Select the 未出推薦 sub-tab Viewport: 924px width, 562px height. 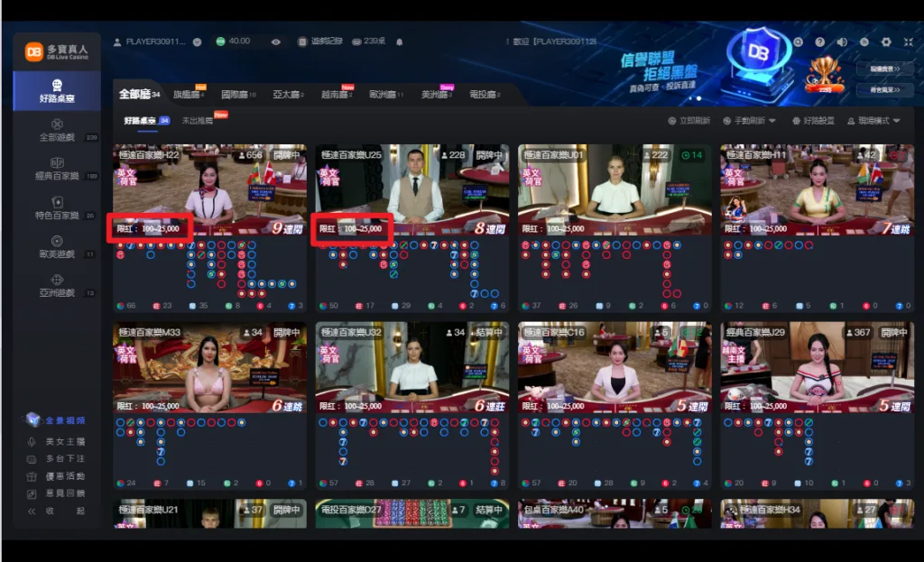198,121
